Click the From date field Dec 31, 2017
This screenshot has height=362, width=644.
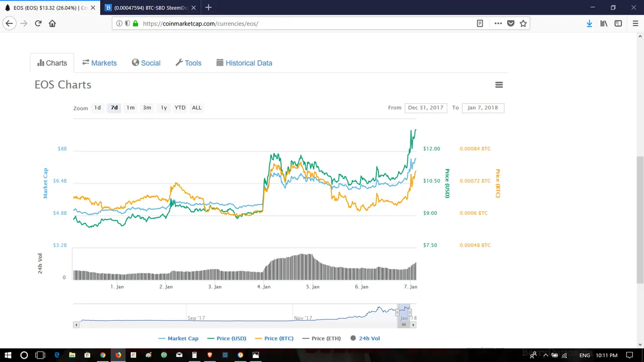pos(426,108)
